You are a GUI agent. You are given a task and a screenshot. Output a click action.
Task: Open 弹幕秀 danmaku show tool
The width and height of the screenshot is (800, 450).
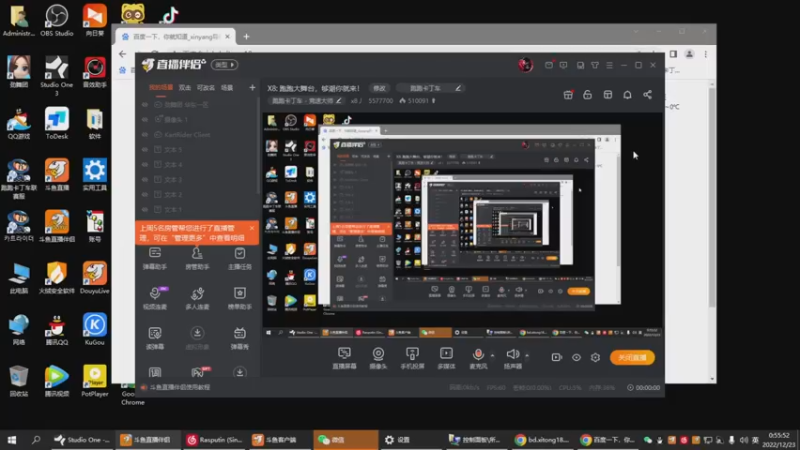pyautogui.click(x=239, y=338)
